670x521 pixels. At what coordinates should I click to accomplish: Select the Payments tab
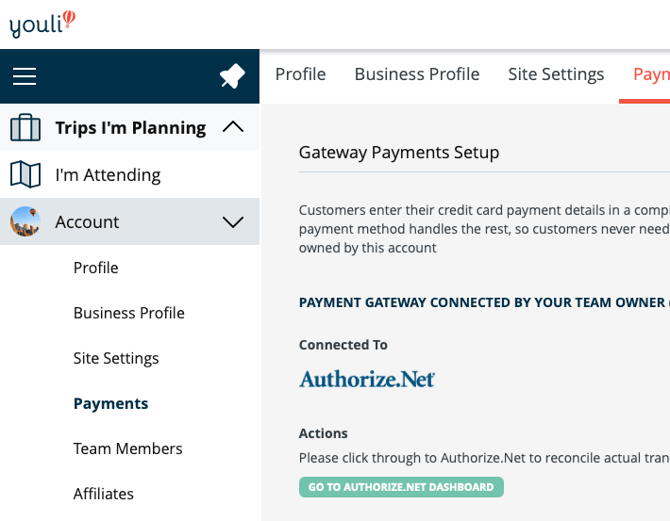[651, 75]
